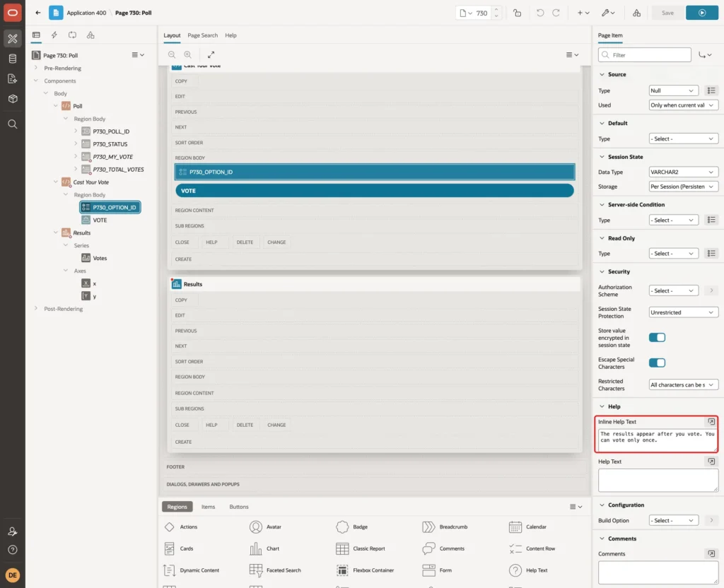Open the Rendering tree tab icon
The height and width of the screenshot is (588, 724).
pos(36,35)
